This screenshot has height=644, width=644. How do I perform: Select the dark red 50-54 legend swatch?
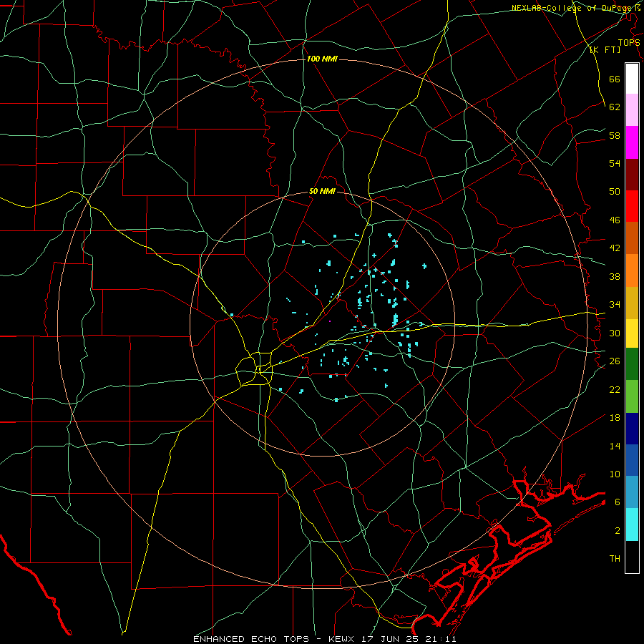point(632,175)
